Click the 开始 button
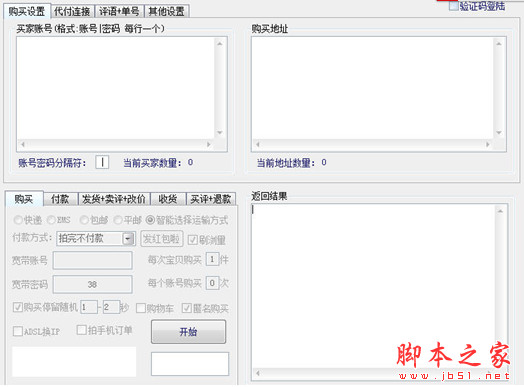 click(188, 332)
